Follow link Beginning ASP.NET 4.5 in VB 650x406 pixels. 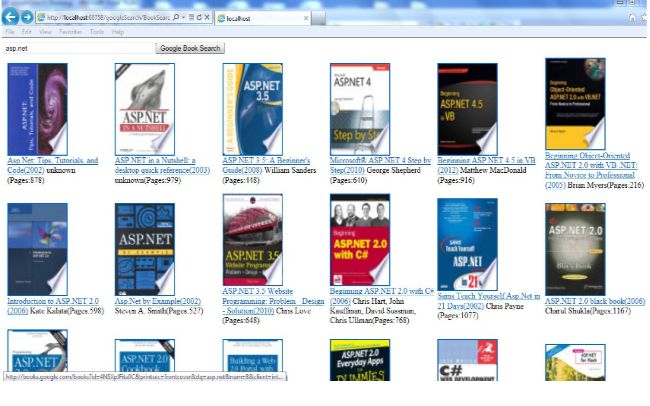click(486, 165)
